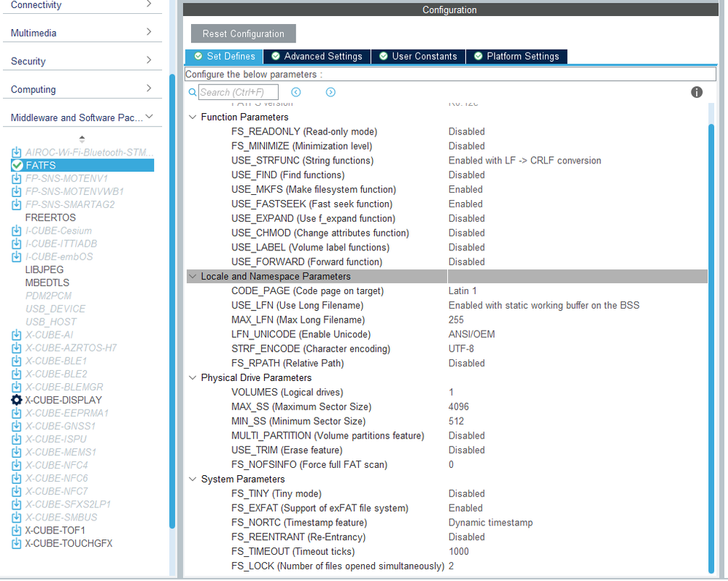Click the parameter search input field
This screenshot has width=728, height=581.
click(239, 92)
